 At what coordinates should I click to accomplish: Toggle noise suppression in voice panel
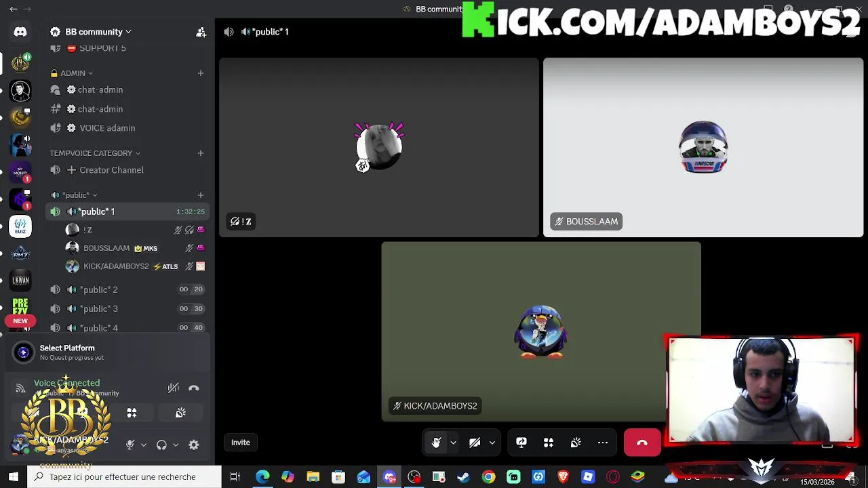pyautogui.click(x=174, y=388)
